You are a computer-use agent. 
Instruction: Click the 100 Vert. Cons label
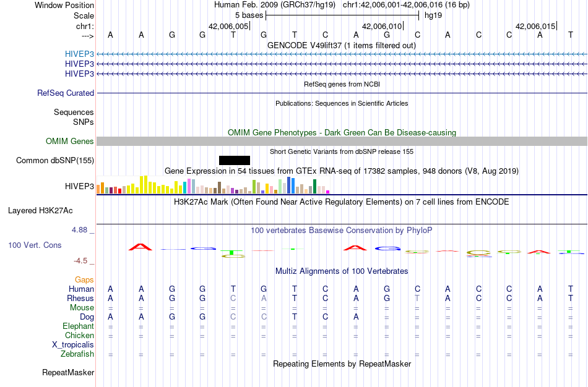(x=35, y=245)
